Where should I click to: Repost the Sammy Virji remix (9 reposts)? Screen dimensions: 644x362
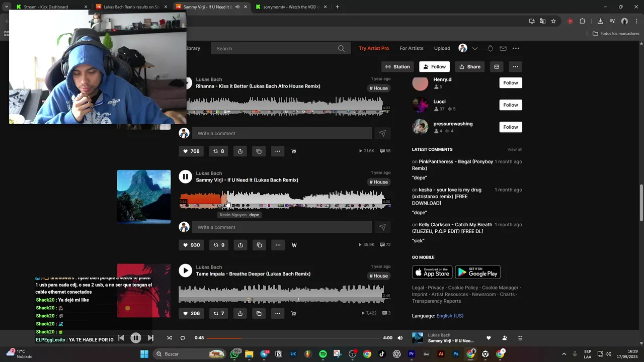coord(219,245)
